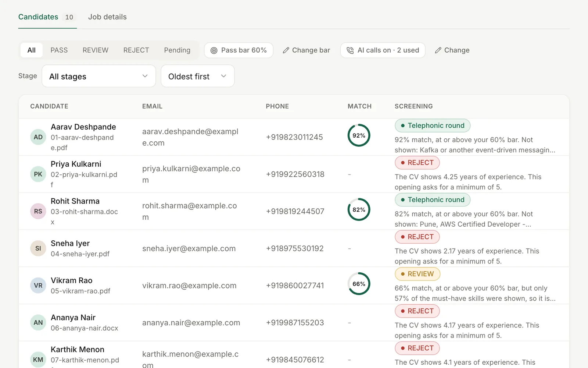Click phone number +919922560318
The image size is (588, 368).
point(295,174)
